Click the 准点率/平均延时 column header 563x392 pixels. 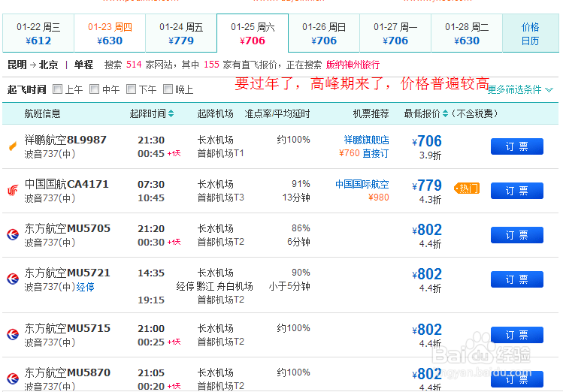click(x=277, y=113)
